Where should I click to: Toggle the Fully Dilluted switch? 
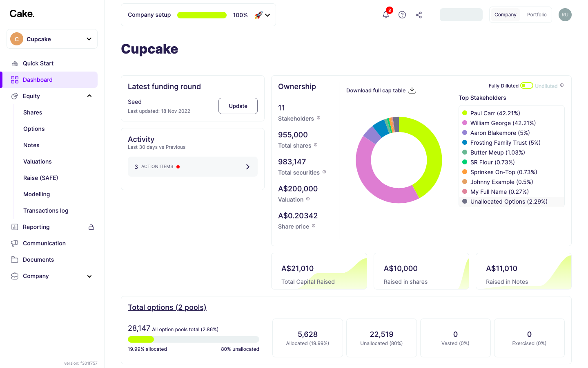pos(526,85)
